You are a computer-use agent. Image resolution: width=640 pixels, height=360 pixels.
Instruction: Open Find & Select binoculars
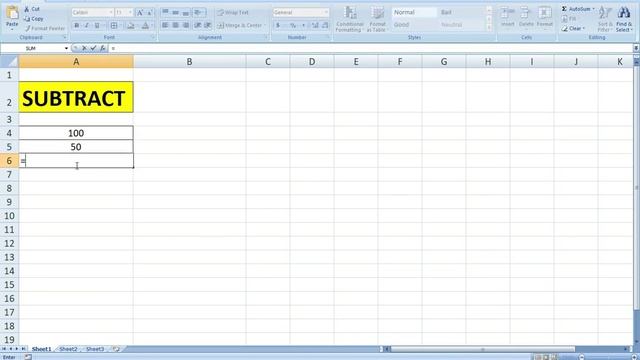click(x=623, y=19)
